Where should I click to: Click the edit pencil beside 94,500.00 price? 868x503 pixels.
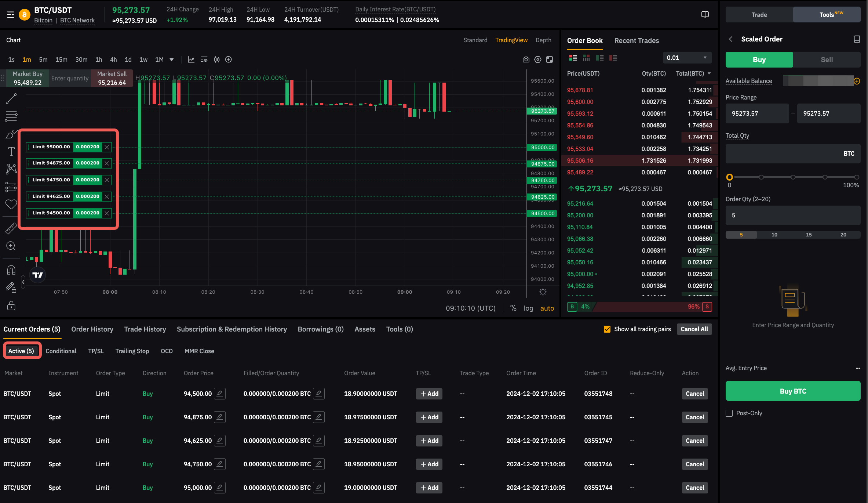coord(219,394)
